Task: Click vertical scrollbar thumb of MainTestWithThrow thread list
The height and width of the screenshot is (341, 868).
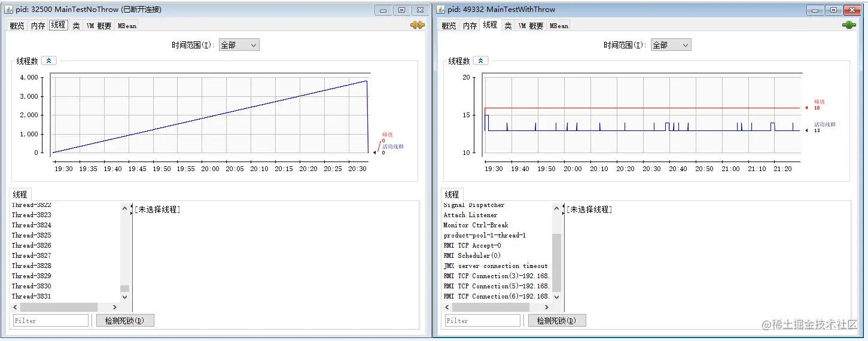Action: (556, 262)
